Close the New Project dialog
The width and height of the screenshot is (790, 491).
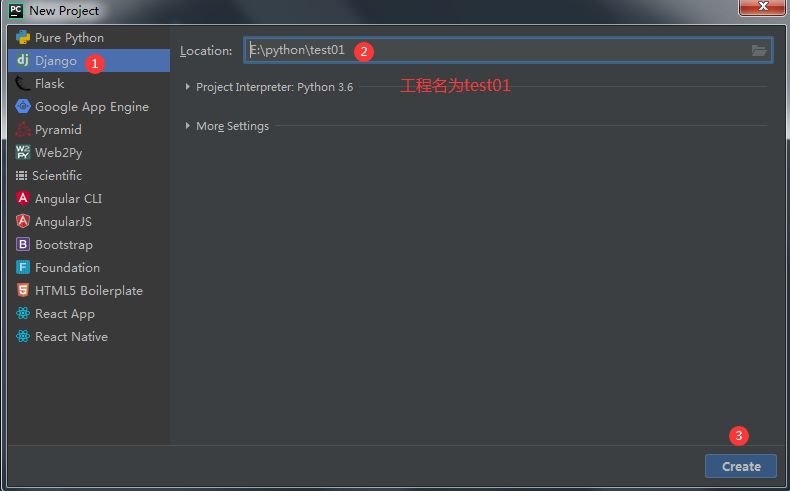762,7
